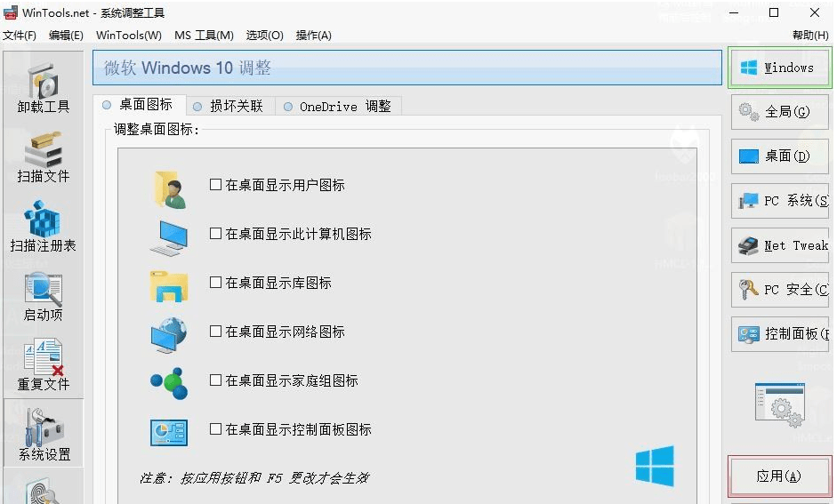Open the 扫描注册表 registry scanner
837x504 pixels.
tap(44, 228)
